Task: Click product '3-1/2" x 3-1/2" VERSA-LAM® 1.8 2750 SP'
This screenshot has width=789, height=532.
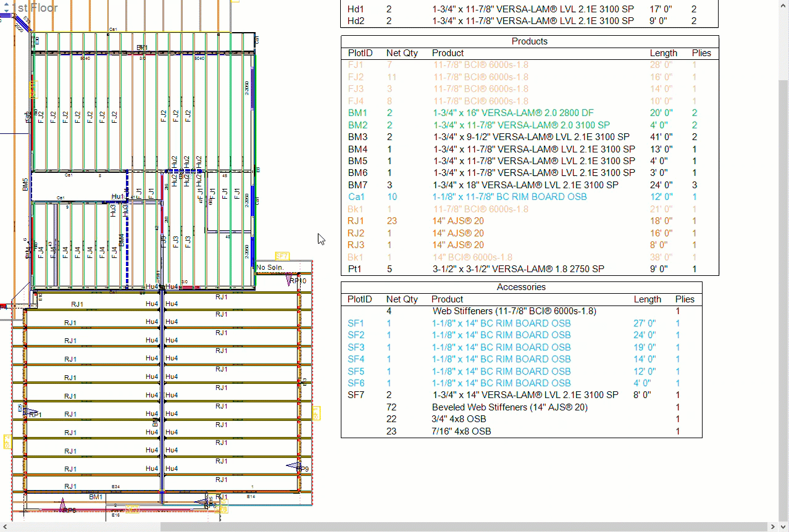Action: coord(519,269)
